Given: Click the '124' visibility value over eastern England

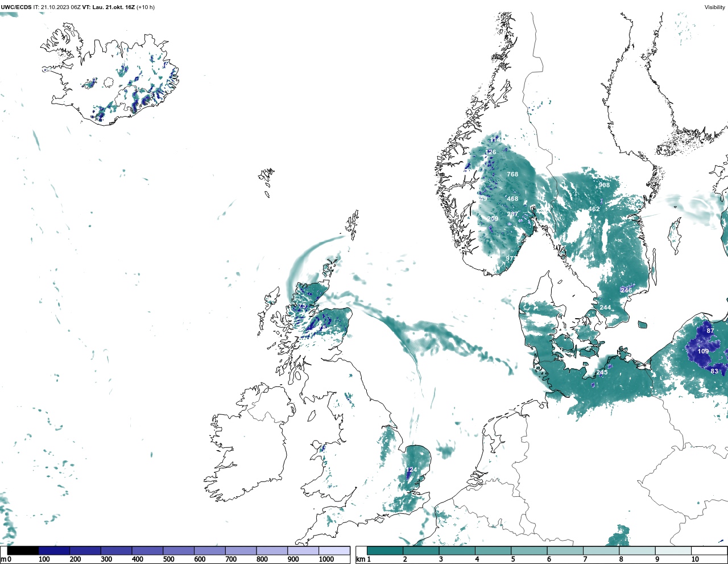Looking at the screenshot, I should coord(412,470).
